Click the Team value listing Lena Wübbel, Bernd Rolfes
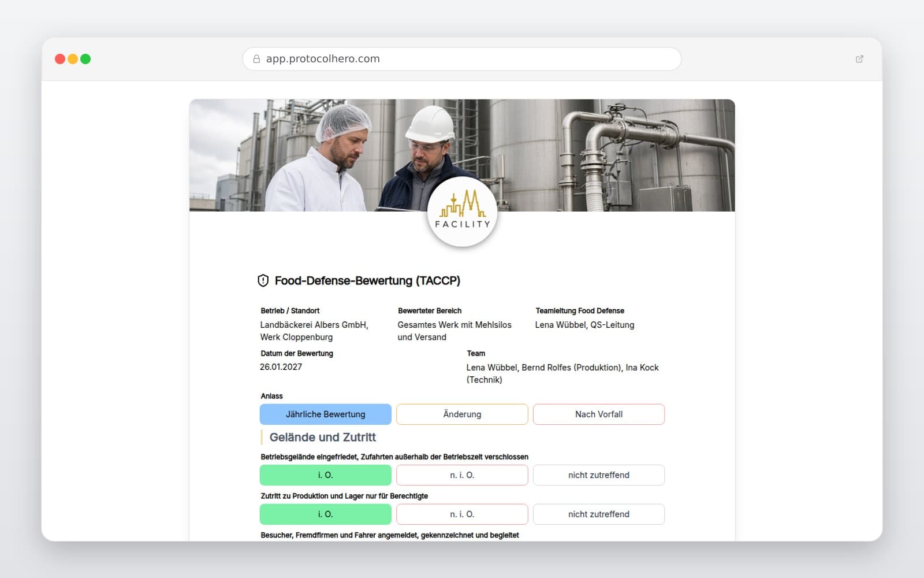This screenshot has width=924, height=578. (x=562, y=373)
